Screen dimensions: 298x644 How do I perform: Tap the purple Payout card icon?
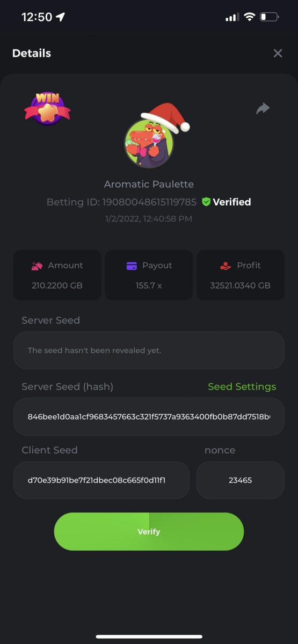(132, 266)
